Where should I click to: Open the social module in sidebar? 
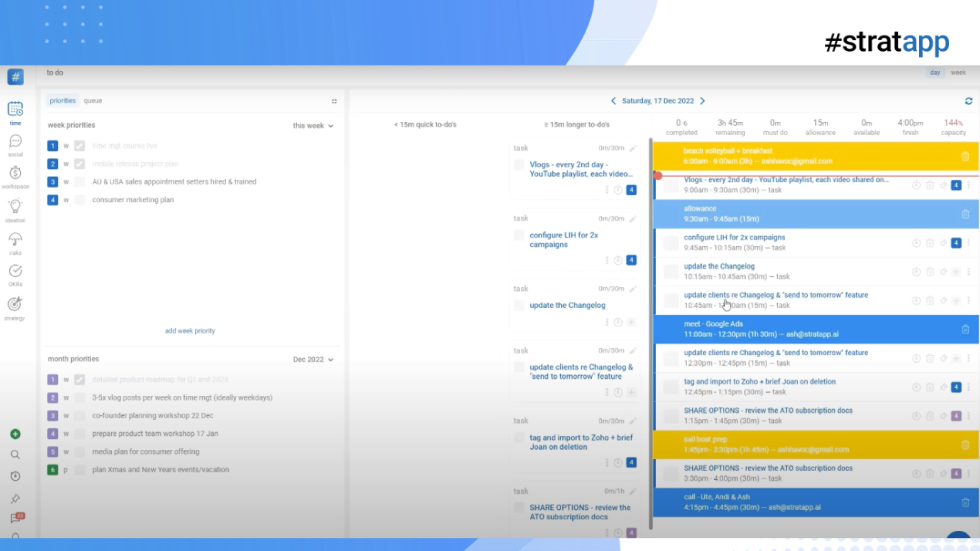click(15, 144)
